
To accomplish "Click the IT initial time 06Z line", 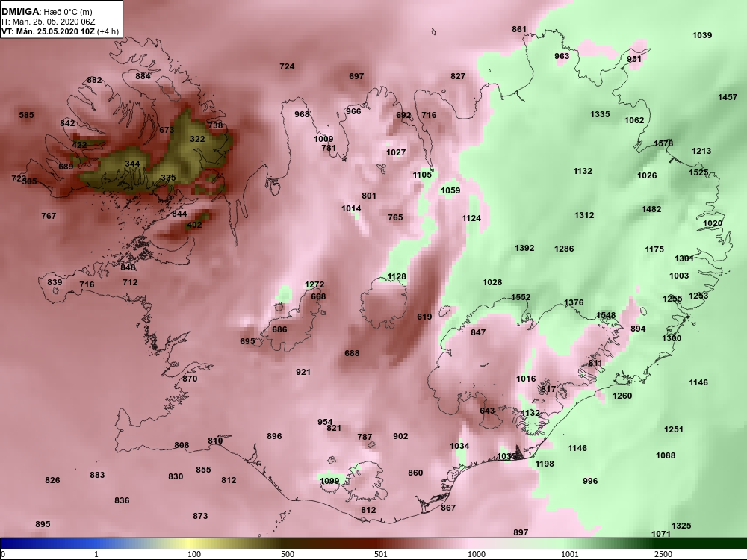I will [46, 22].
